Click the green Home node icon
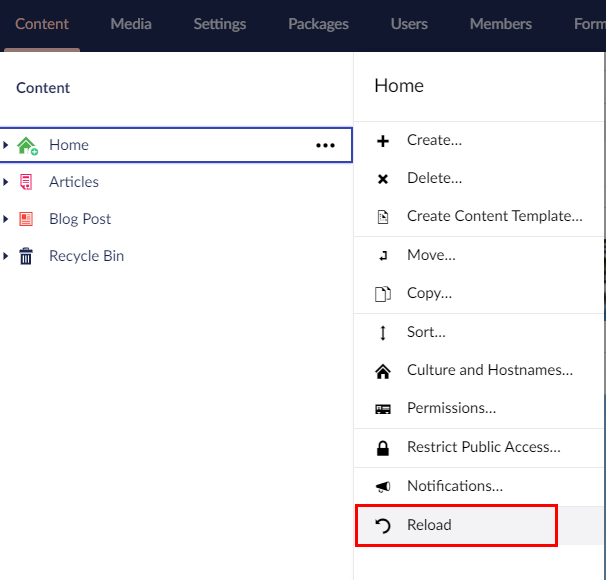The height and width of the screenshot is (580, 606). click(x=27, y=145)
